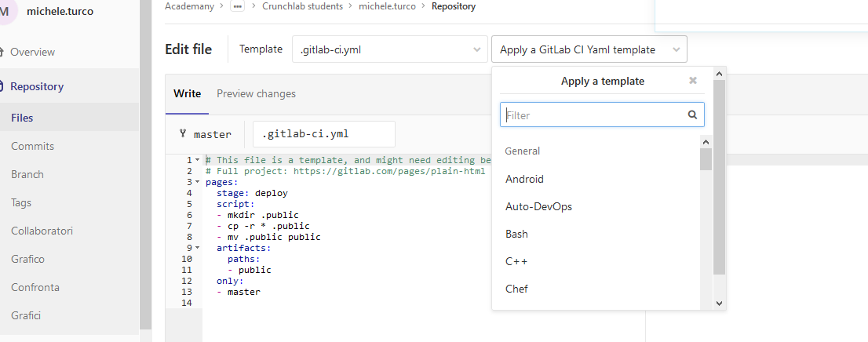Click the michele.turco breadcrumb link
The image size is (868, 342).
387,6
